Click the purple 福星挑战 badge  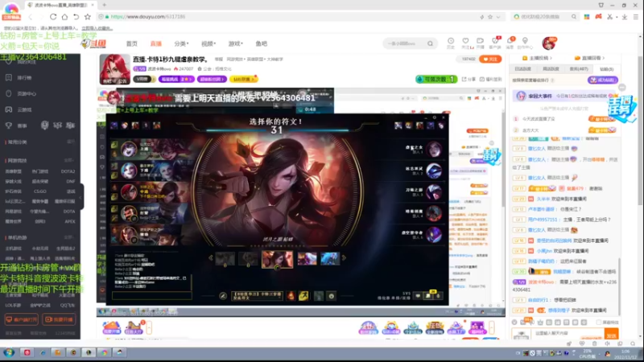(x=176, y=79)
